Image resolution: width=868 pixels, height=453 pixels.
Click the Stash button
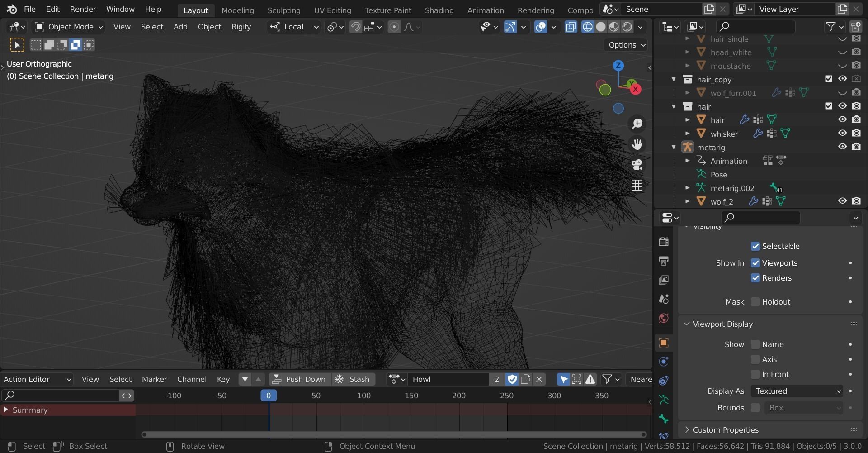(353, 379)
